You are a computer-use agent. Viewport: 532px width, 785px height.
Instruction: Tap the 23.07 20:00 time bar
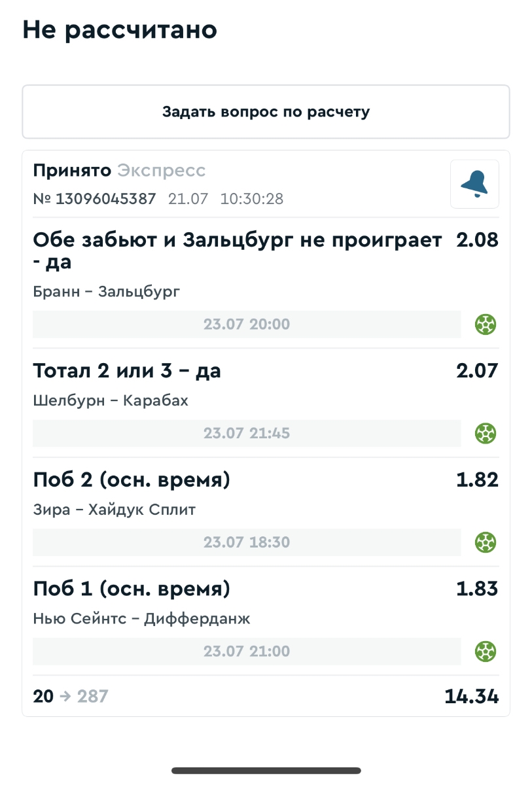pos(247,324)
